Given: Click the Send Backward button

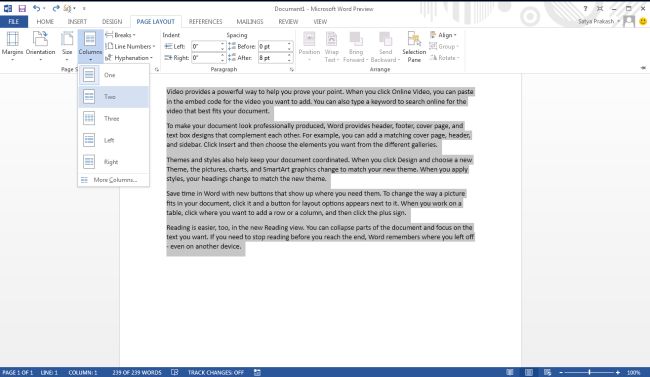Looking at the screenshot, I should [385, 47].
